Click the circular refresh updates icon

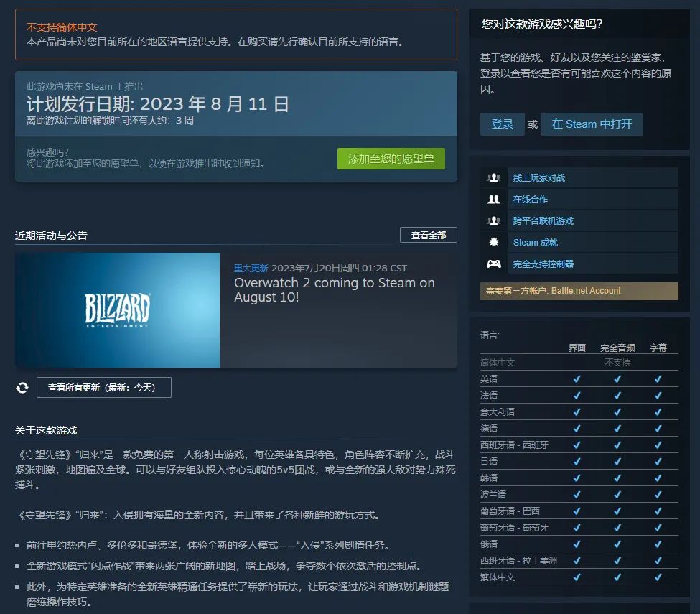point(22,387)
